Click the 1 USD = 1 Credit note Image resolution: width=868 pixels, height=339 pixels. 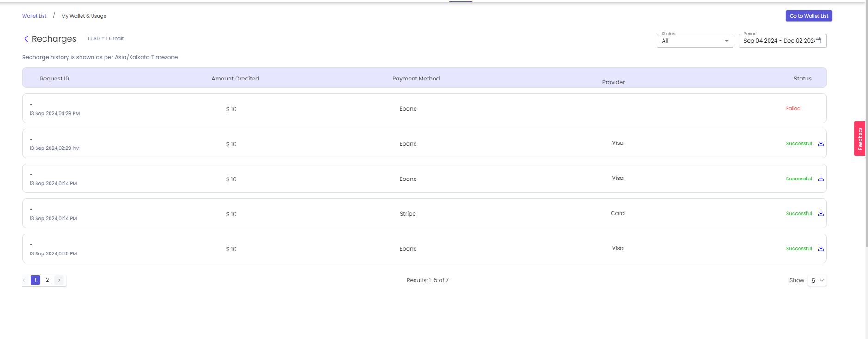coord(105,38)
